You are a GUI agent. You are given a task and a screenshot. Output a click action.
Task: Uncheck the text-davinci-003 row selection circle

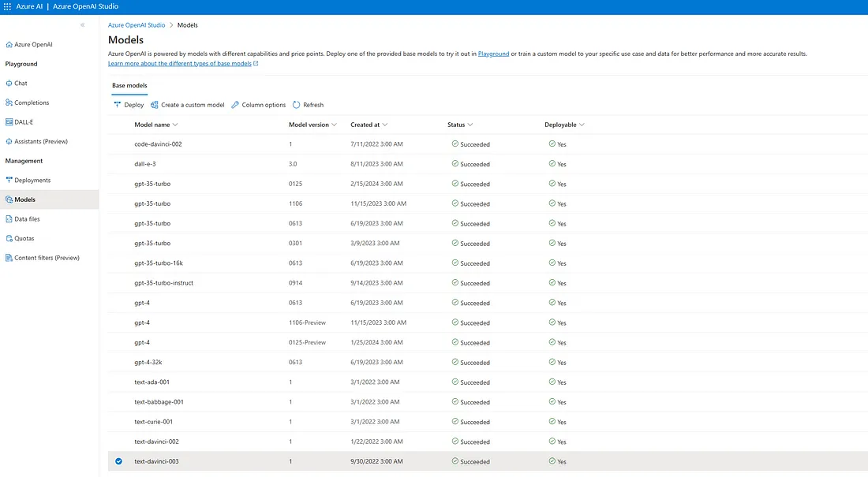pyautogui.click(x=118, y=461)
